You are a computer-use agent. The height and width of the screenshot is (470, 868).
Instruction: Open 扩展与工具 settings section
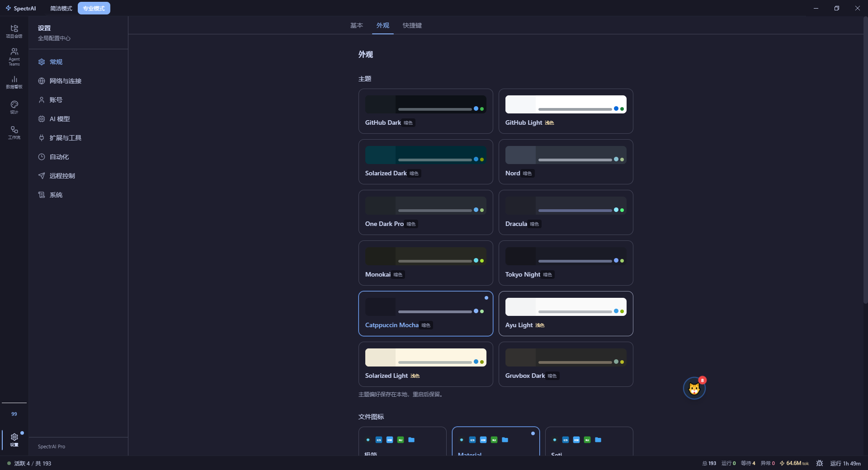(78, 138)
